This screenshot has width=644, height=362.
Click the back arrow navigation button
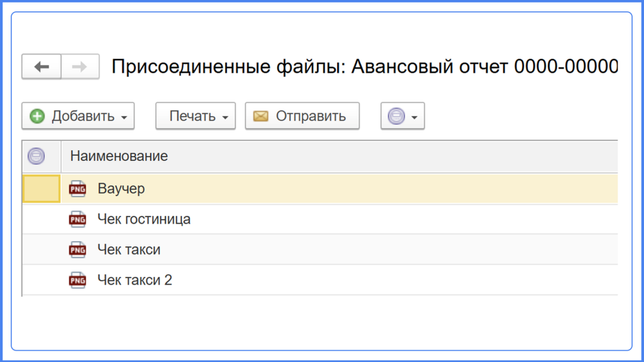tap(42, 67)
